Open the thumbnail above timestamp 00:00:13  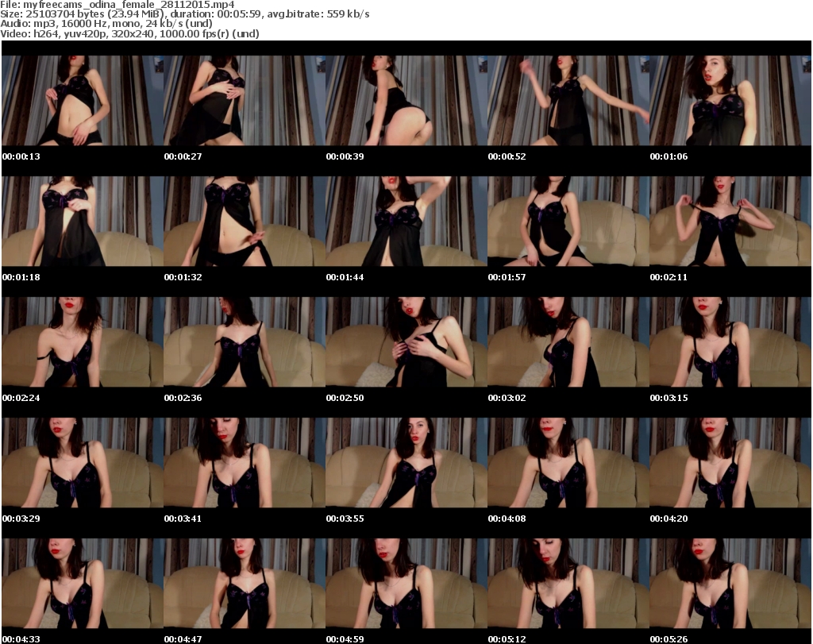83,101
